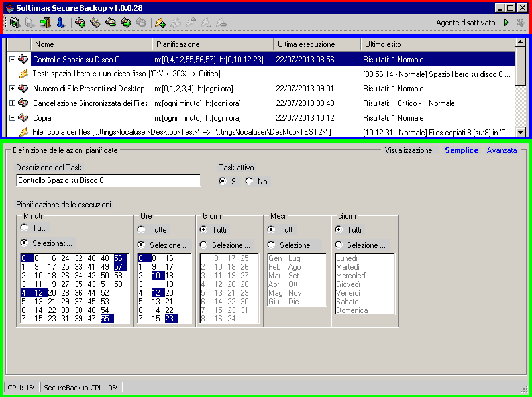Click the grayed move action down icon
Viewport: 532px width, 397px height.
[206, 23]
